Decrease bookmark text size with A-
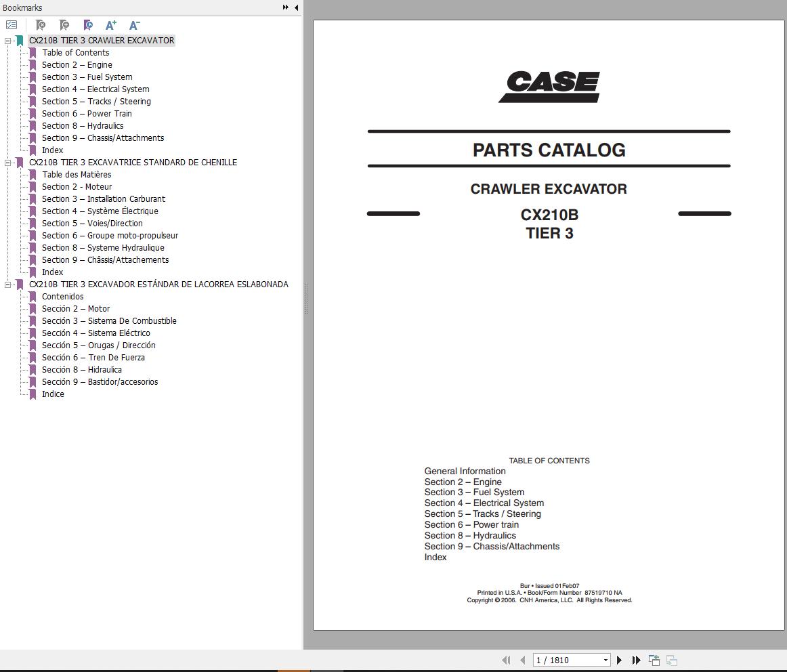787x672 pixels. (x=135, y=24)
